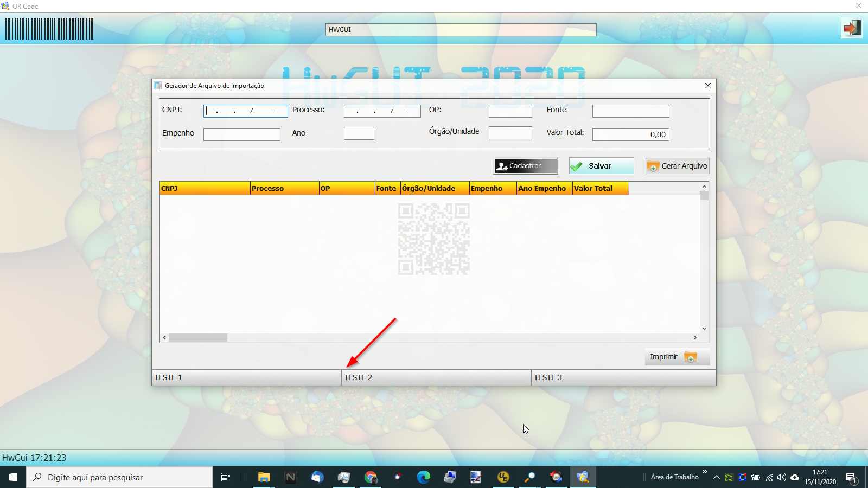This screenshot has height=488, width=868.
Task: Open the notification center icon
Action: click(x=851, y=478)
